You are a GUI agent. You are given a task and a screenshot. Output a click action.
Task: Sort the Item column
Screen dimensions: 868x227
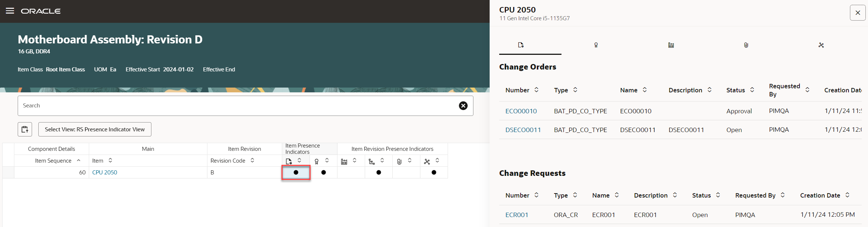pos(111,160)
